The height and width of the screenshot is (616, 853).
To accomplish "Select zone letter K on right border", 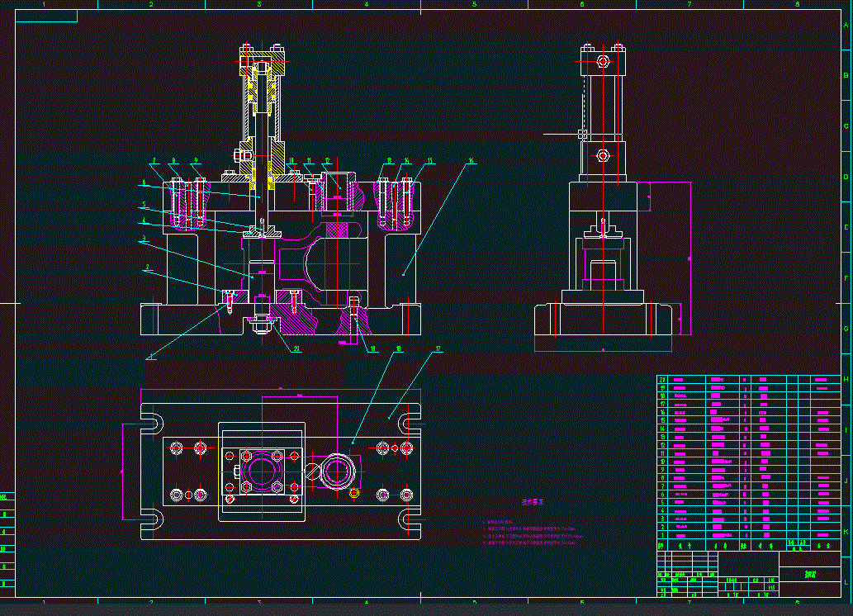I will (x=846, y=532).
